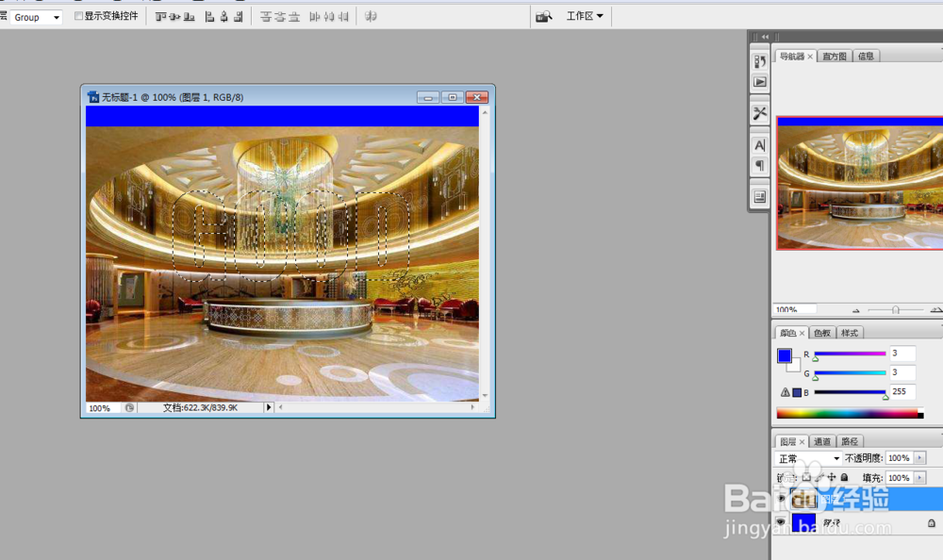Click the auto-align layers icon
943x560 pixels.
[371, 17]
